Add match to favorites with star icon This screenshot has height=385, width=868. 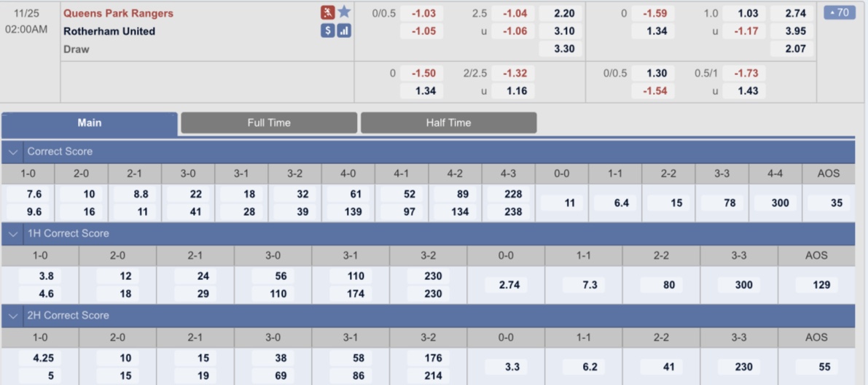[344, 12]
